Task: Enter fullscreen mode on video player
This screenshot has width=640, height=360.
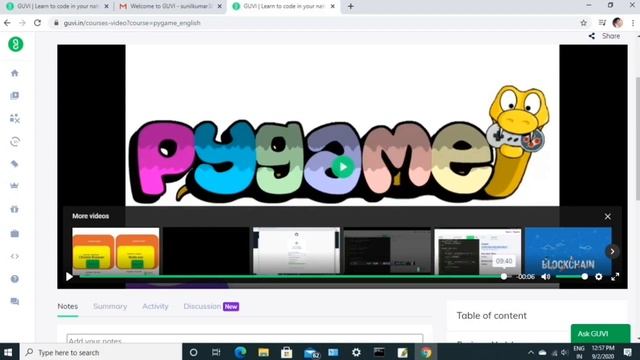Action: point(615,277)
